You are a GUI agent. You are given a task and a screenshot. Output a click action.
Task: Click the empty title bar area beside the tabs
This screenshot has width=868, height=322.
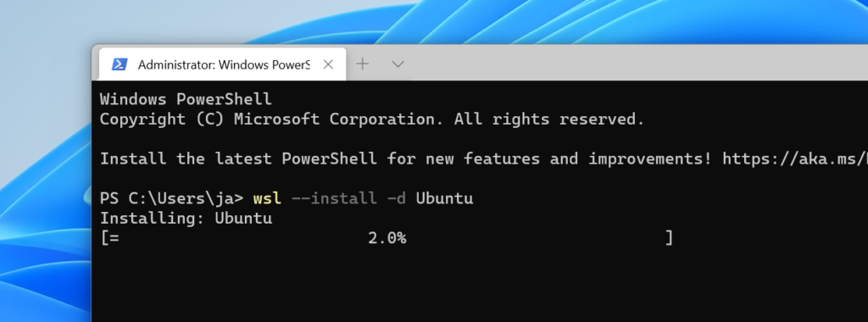click(637, 63)
